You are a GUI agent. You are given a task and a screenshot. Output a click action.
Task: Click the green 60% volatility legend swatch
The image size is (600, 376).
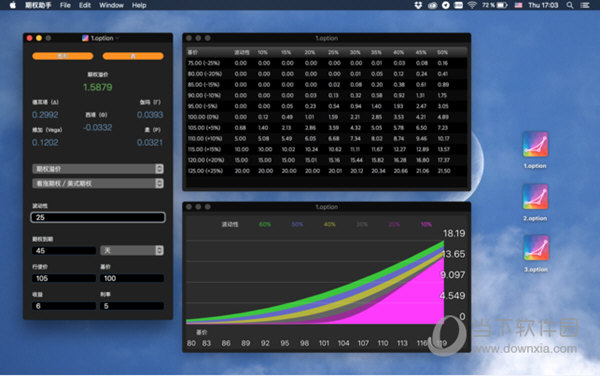pyautogui.click(x=265, y=224)
